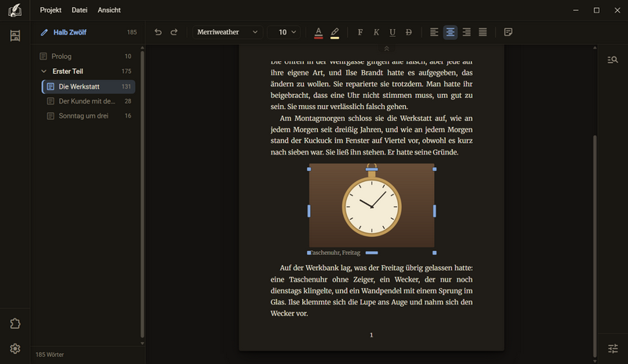
Task: Click the image's right-middle resize handle
Action: [x=435, y=211]
